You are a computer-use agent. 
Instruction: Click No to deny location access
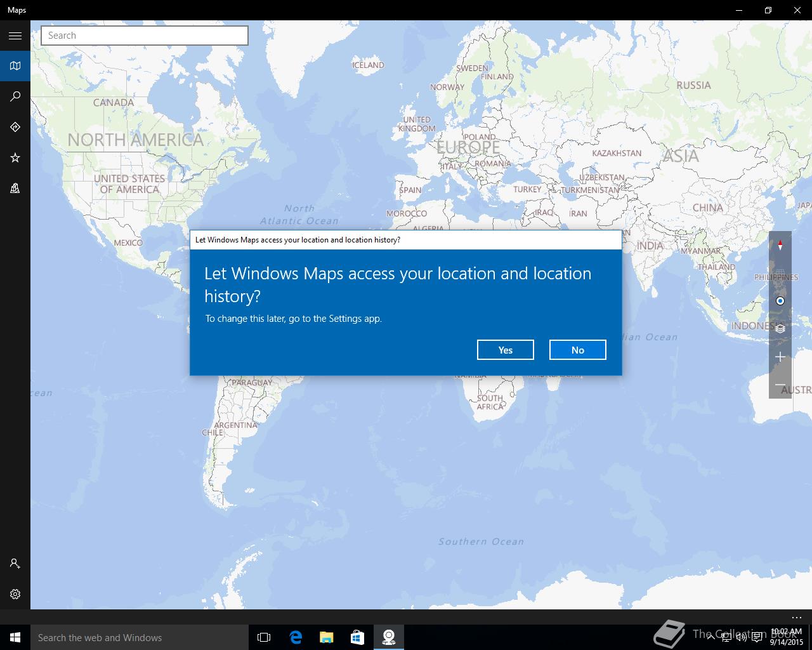578,350
